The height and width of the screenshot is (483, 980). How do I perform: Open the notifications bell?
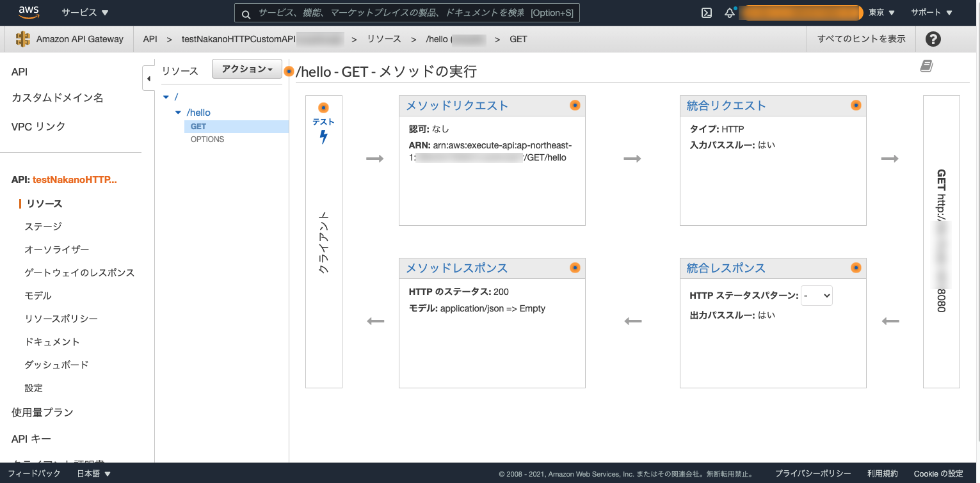[730, 13]
